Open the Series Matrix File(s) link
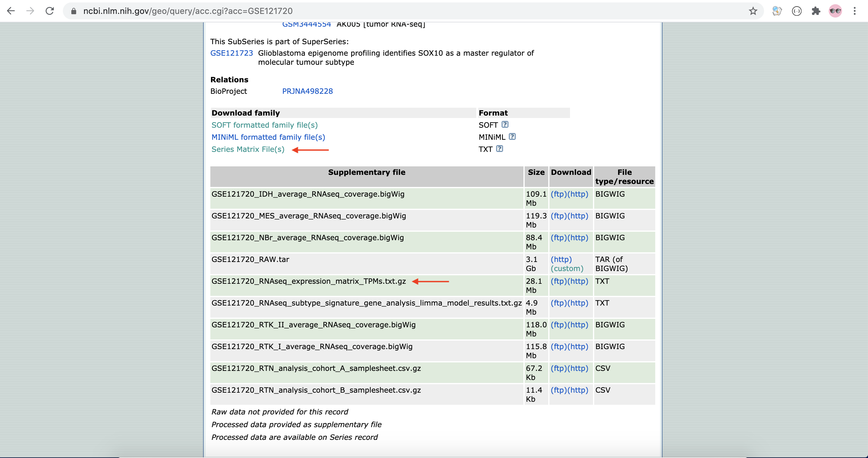The image size is (868, 458). pyautogui.click(x=248, y=149)
